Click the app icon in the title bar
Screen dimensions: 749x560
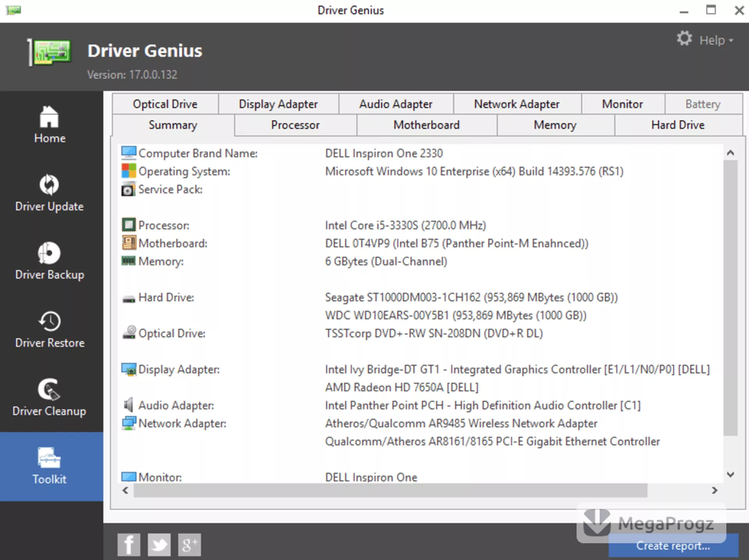point(14,10)
